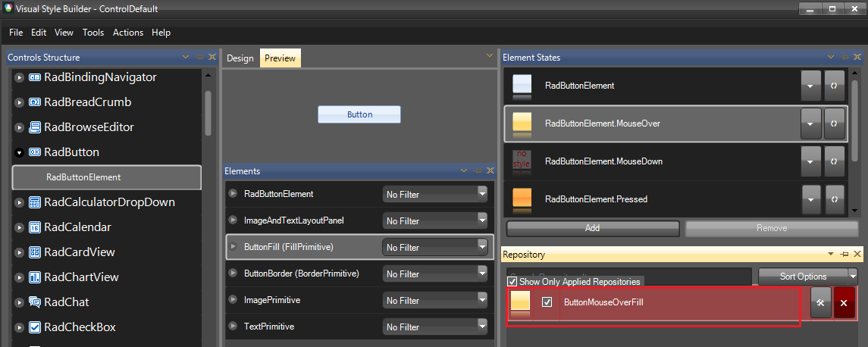
Task: Close the Element States panel
Action: [x=857, y=57]
